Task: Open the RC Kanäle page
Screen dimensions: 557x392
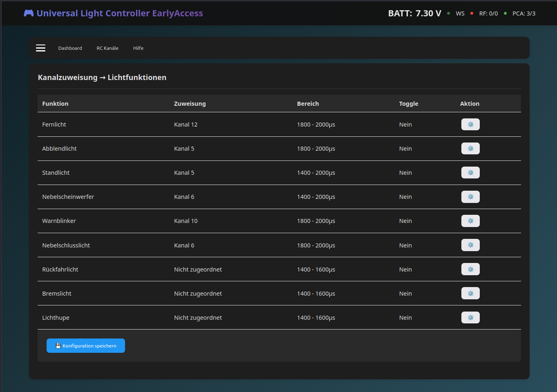Action: tap(107, 48)
